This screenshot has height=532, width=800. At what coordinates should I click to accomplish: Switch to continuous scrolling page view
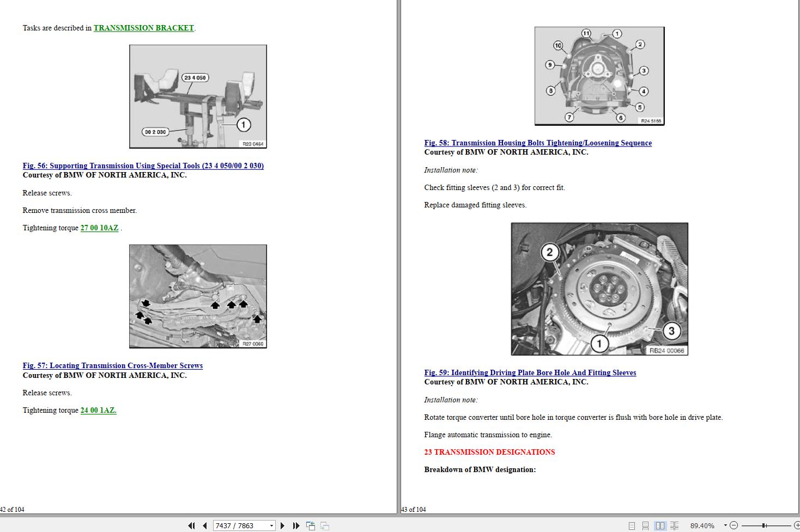646,525
